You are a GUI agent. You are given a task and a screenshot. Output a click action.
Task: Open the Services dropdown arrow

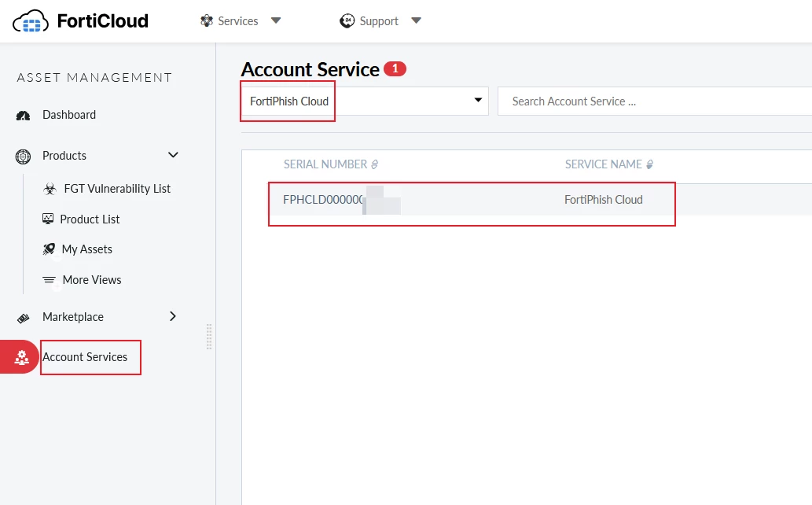tap(276, 20)
